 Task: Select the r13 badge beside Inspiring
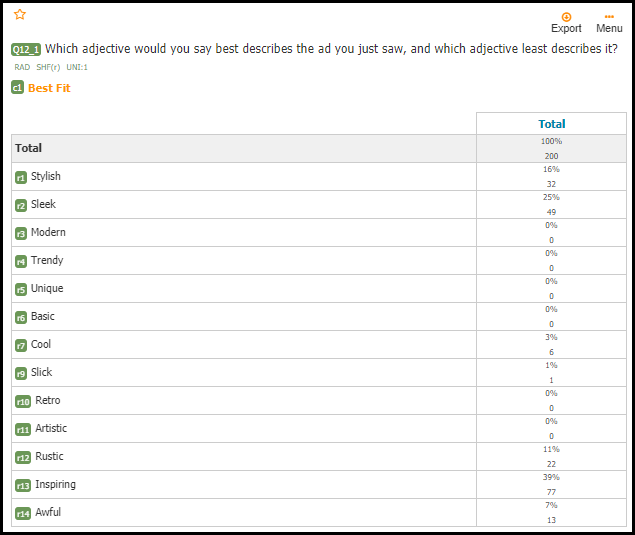pyautogui.click(x=23, y=485)
